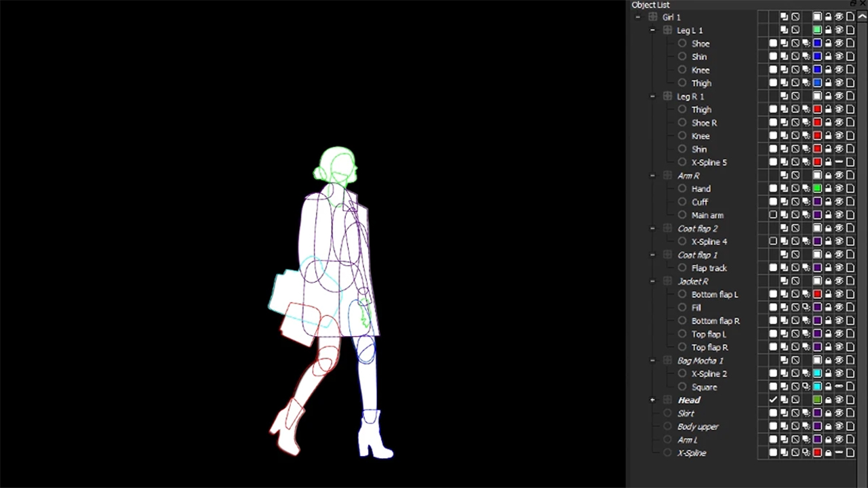Open the green color swatch on Head row
This screenshot has height=488, width=868.
pyautogui.click(x=817, y=400)
